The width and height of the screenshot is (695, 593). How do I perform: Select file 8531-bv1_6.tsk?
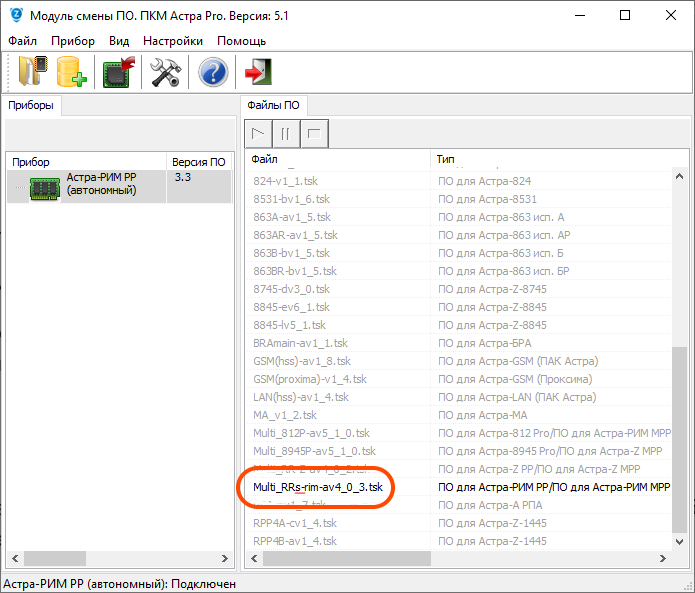[x=291, y=199]
